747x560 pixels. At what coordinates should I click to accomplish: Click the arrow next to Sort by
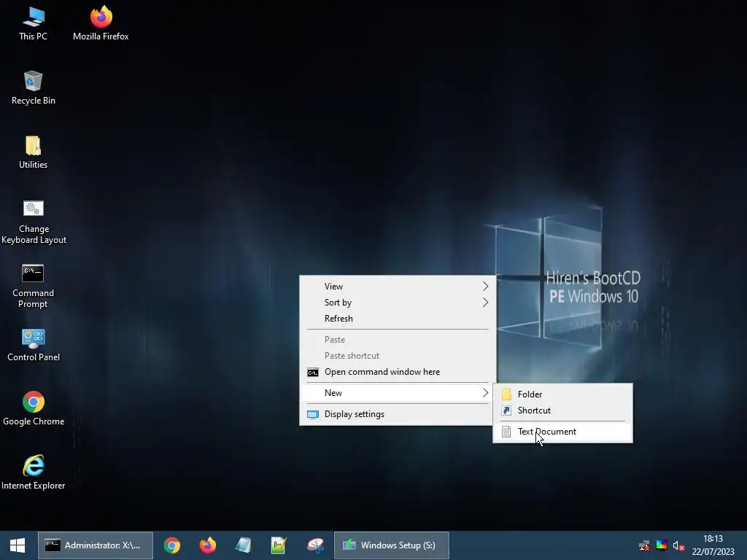coord(485,303)
